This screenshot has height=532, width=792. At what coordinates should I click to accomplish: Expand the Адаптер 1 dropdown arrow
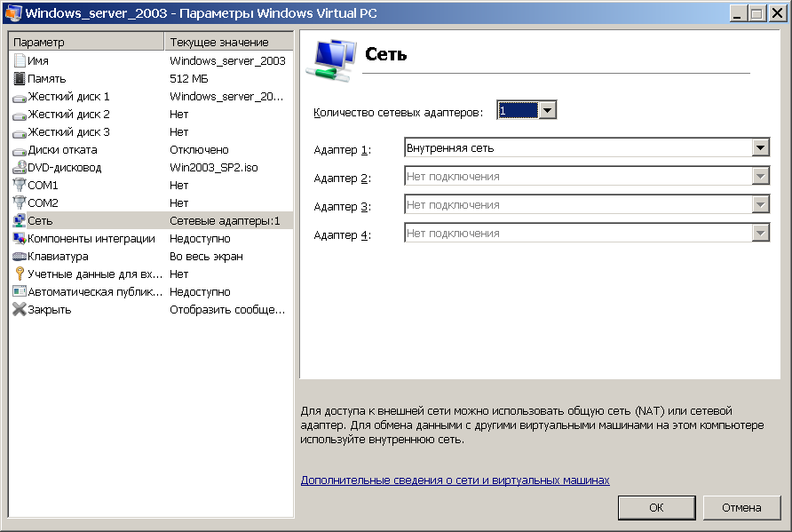[x=760, y=148]
